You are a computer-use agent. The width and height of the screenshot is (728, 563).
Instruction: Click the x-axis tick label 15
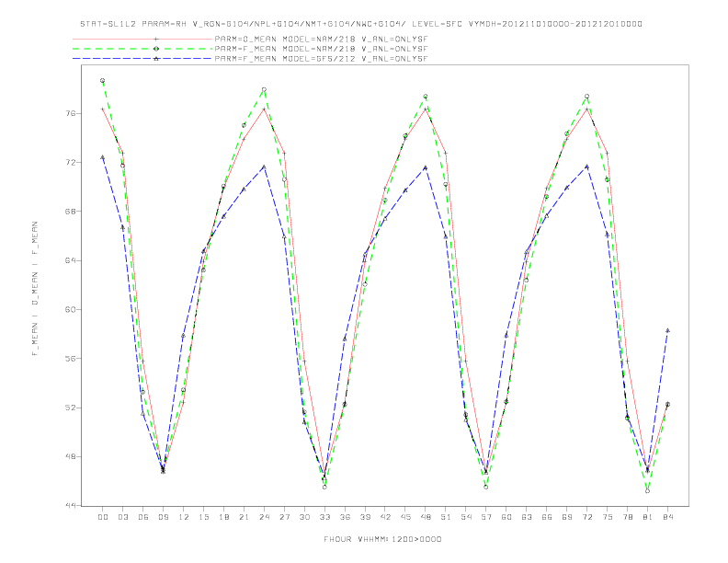203,517
